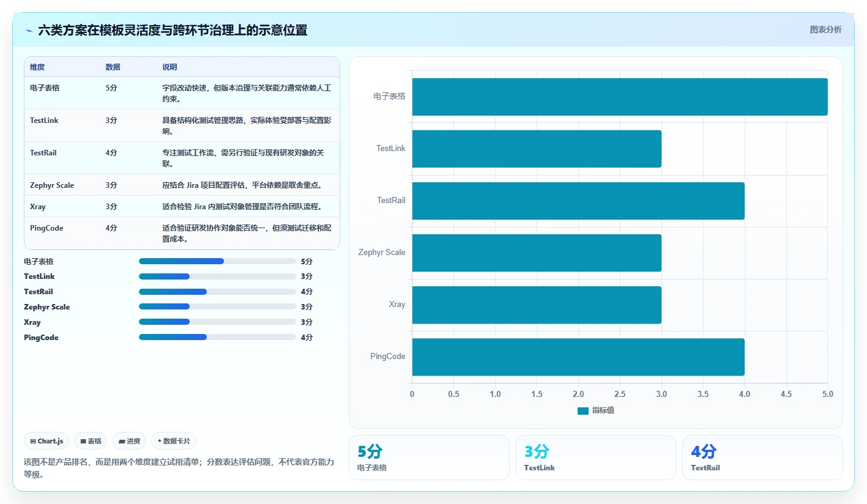
Task: Select the 进度 tag pill
Action: point(129,441)
